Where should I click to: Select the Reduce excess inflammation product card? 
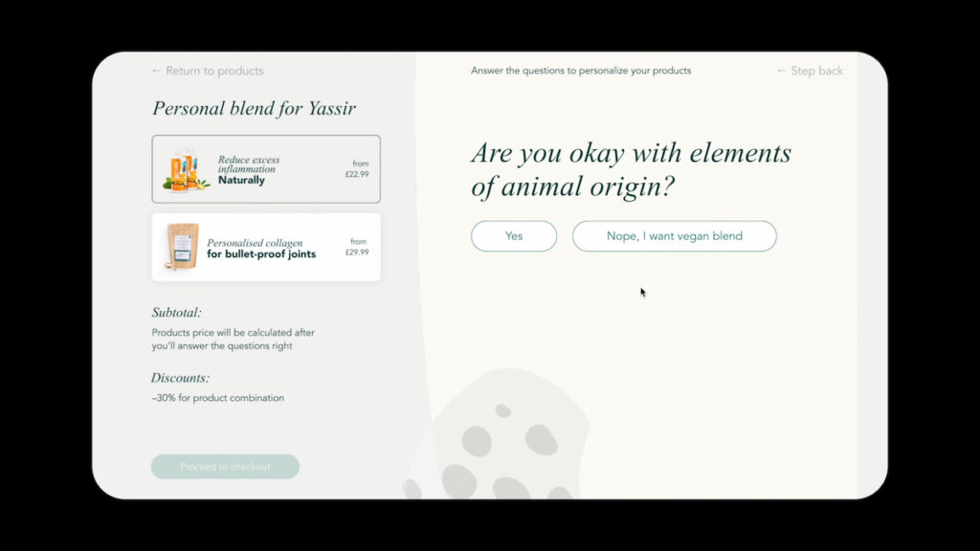coord(266,169)
